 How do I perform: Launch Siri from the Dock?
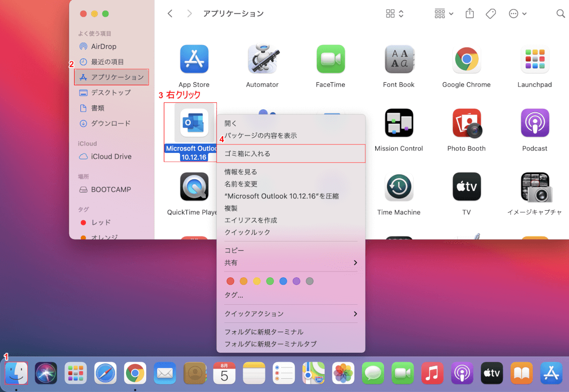[46, 373]
